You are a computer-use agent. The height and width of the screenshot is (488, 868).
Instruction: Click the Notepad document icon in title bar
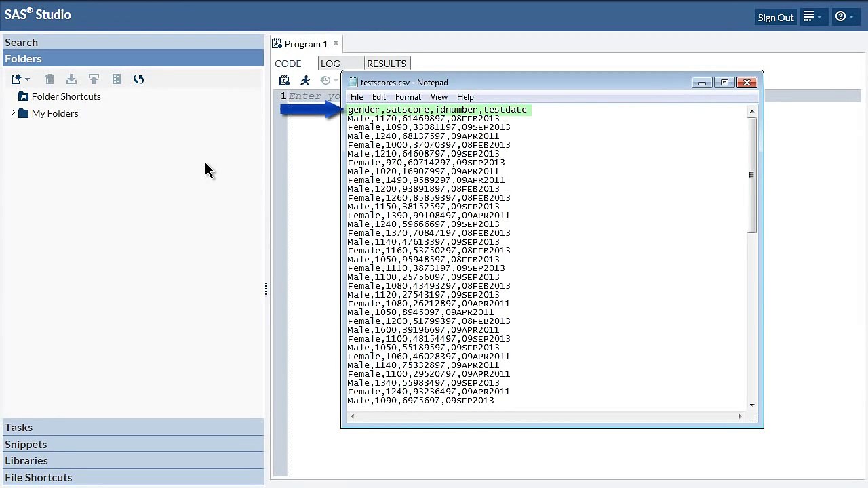click(353, 83)
